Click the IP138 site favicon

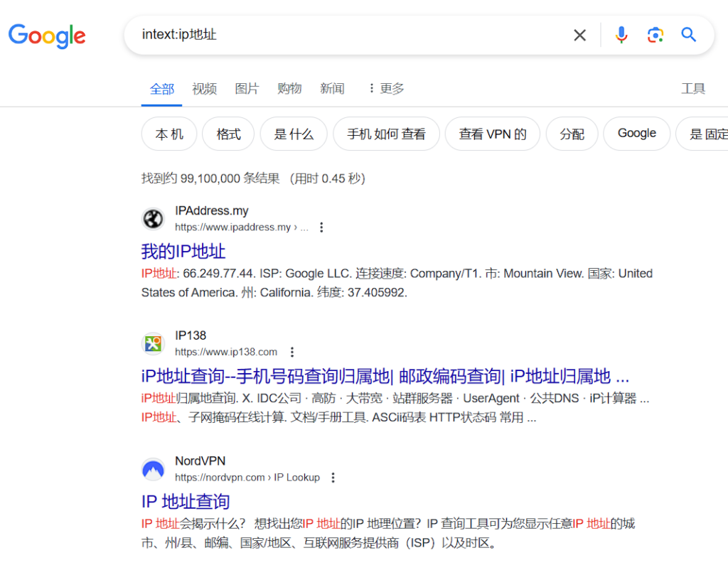[x=154, y=344]
